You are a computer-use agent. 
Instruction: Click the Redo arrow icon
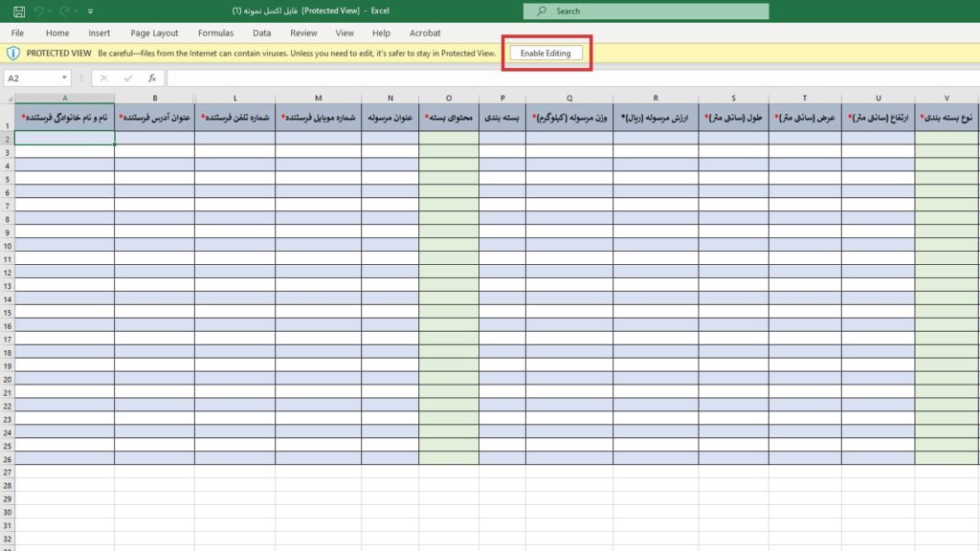pos(66,11)
